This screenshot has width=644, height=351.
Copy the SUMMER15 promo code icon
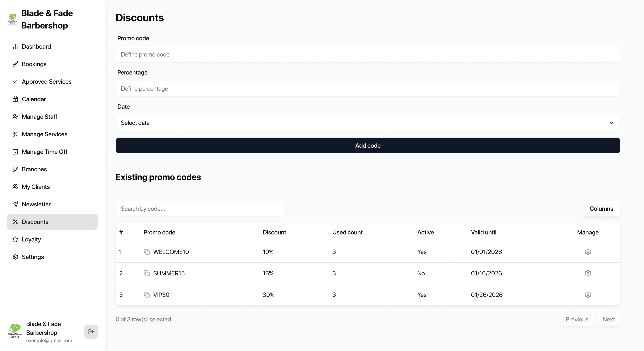pos(147,273)
